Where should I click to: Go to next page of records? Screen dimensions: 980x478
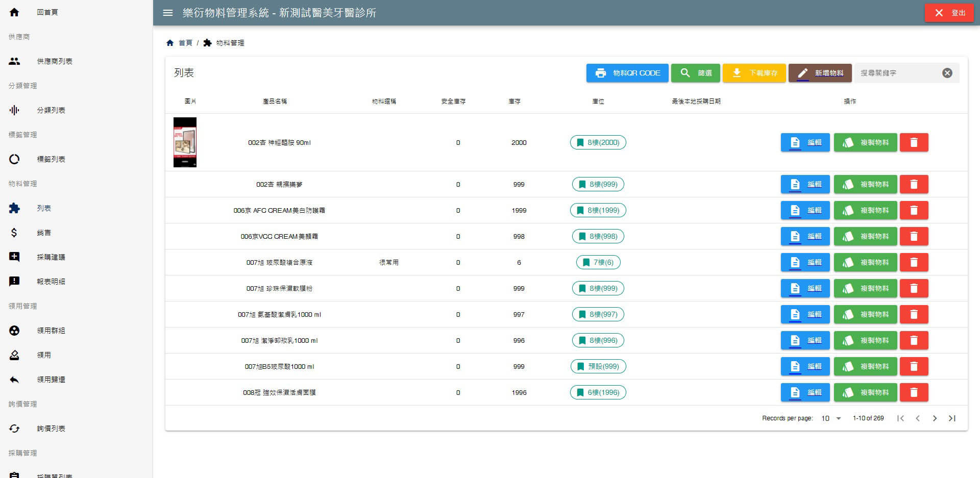935,418
